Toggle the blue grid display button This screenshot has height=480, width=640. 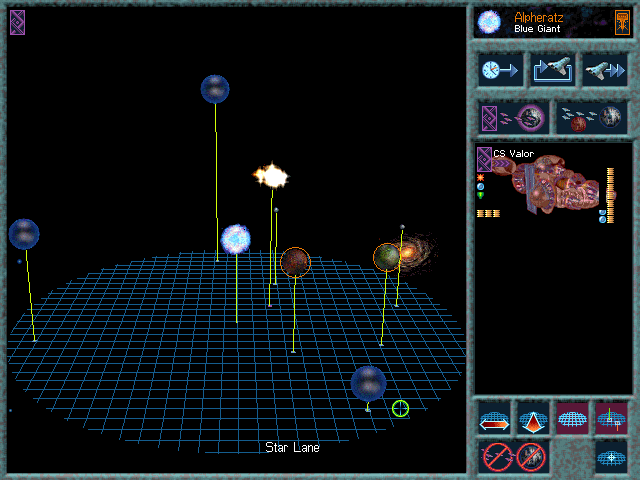coord(572,418)
